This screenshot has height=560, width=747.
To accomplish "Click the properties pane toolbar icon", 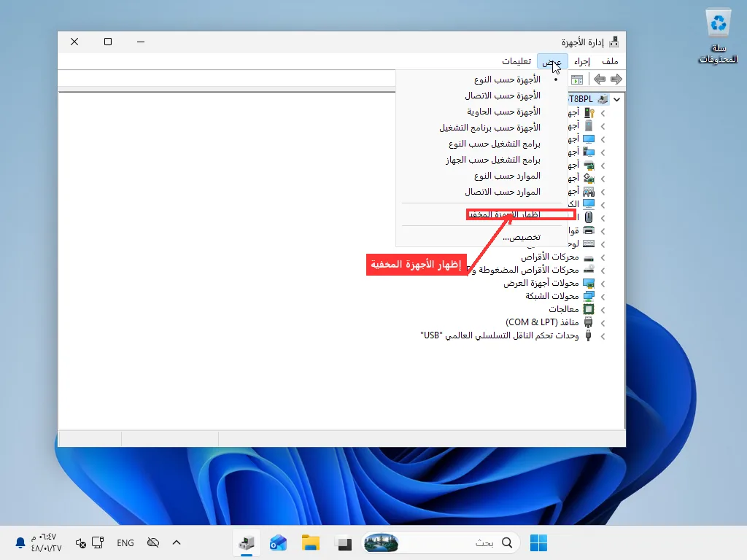I will pyautogui.click(x=577, y=79).
